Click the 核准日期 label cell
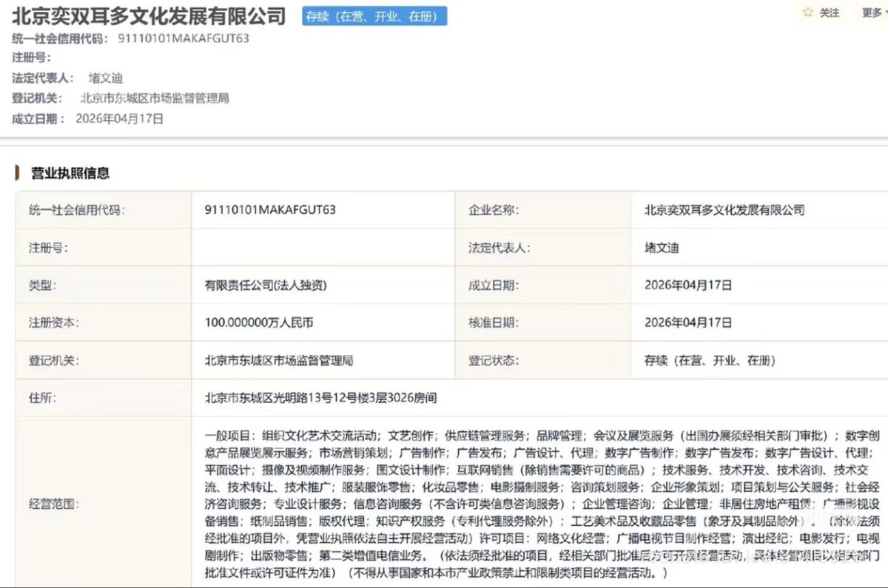The height and width of the screenshot is (588, 888). (x=544, y=323)
